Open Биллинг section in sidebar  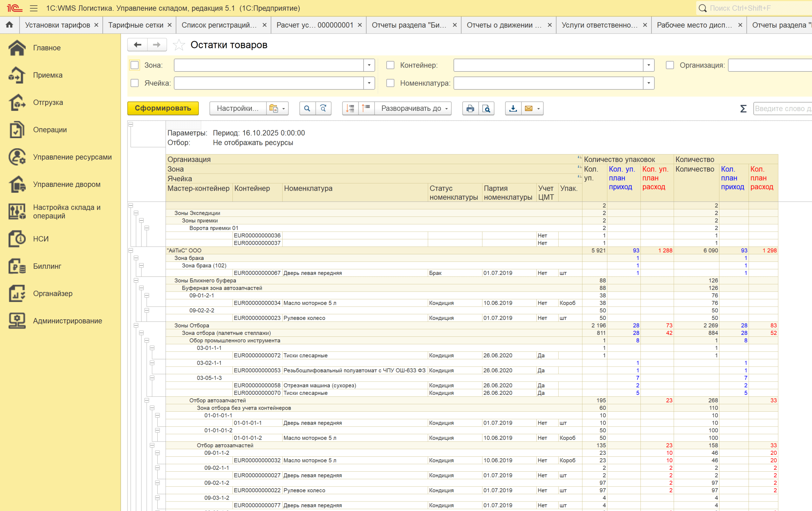pos(47,266)
